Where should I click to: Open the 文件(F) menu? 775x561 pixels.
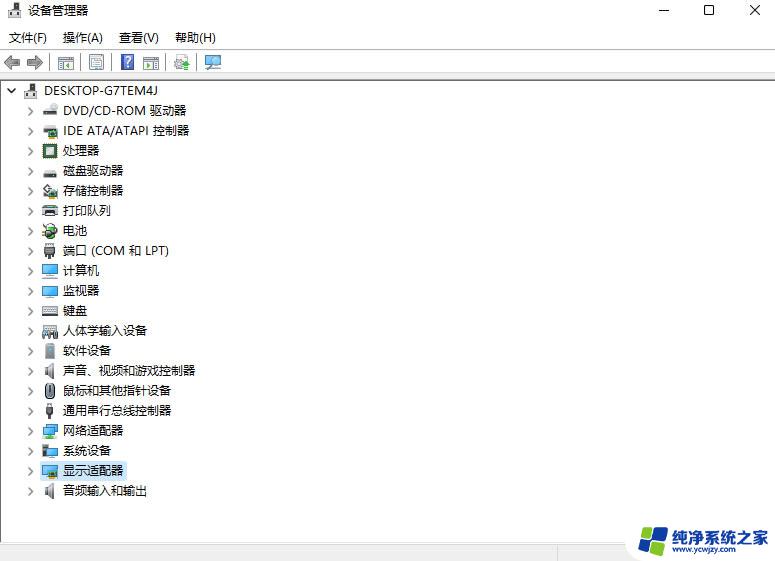point(28,38)
